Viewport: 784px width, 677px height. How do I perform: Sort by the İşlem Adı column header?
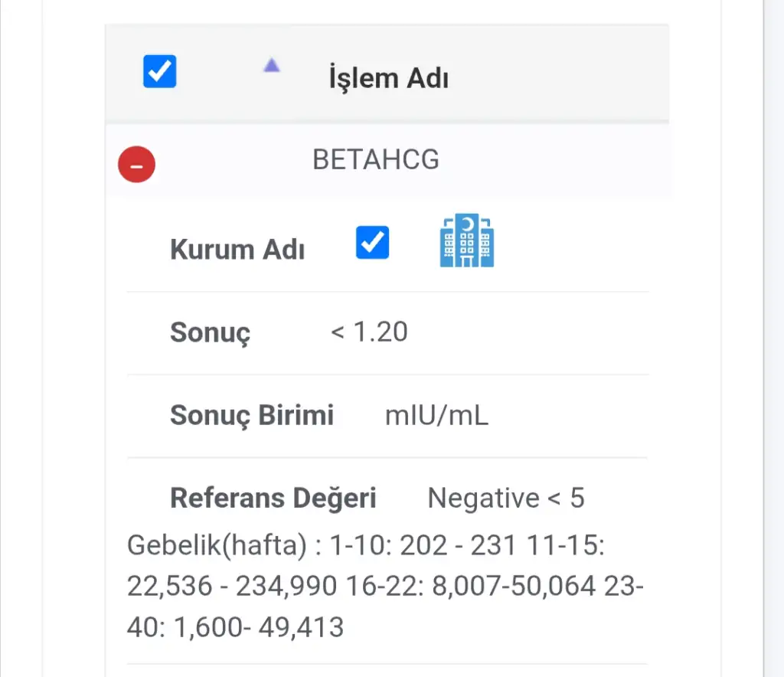388,78
